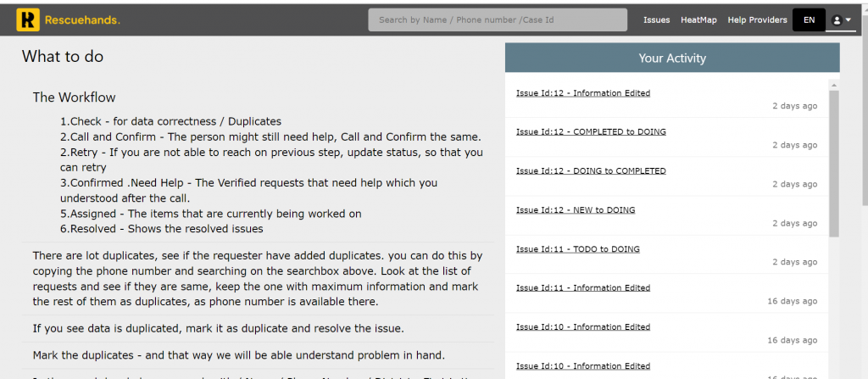Screen dimensions: 868x379
Task: Open the HeatMap view
Action: coord(698,20)
